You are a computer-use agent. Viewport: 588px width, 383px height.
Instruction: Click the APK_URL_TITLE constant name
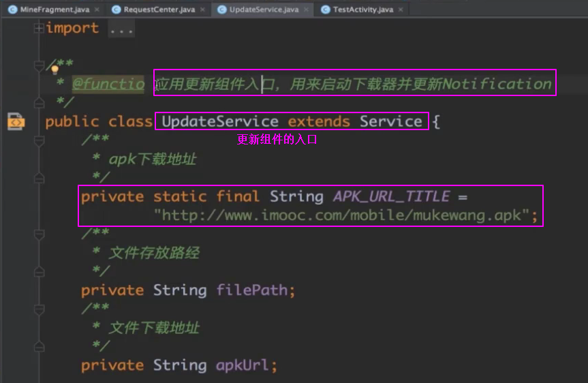pyautogui.click(x=391, y=196)
